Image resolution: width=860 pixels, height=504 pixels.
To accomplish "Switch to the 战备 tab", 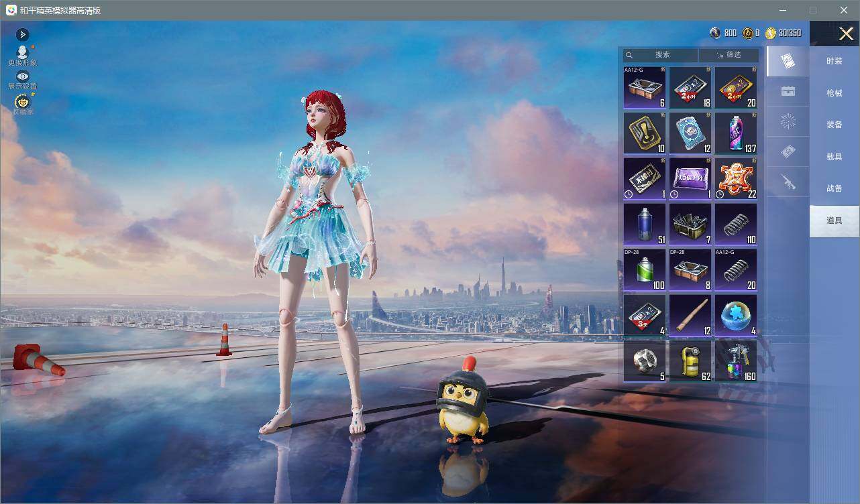I will [835, 188].
